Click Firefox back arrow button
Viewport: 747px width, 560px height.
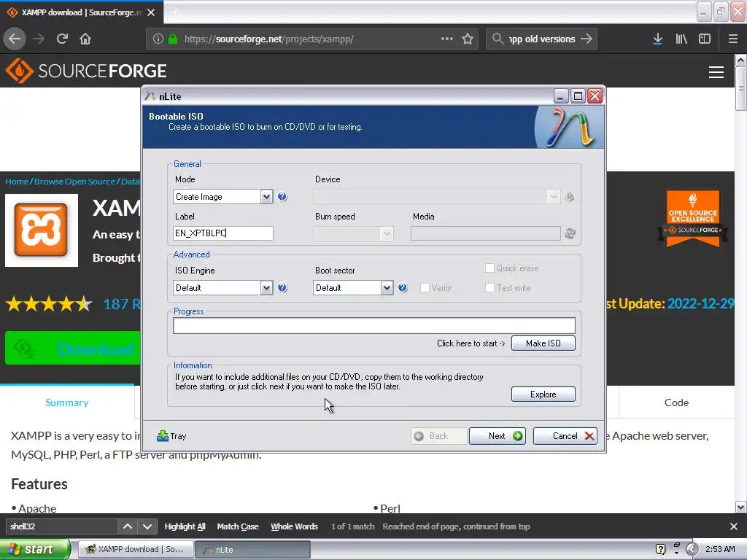coord(15,39)
